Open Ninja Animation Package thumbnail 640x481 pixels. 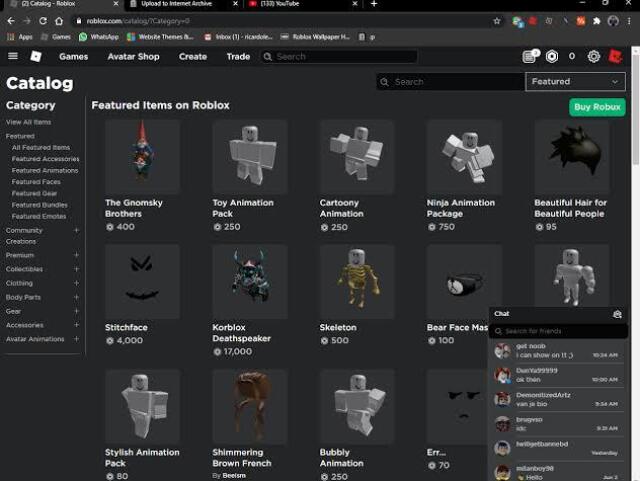click(x=464, y=157)
